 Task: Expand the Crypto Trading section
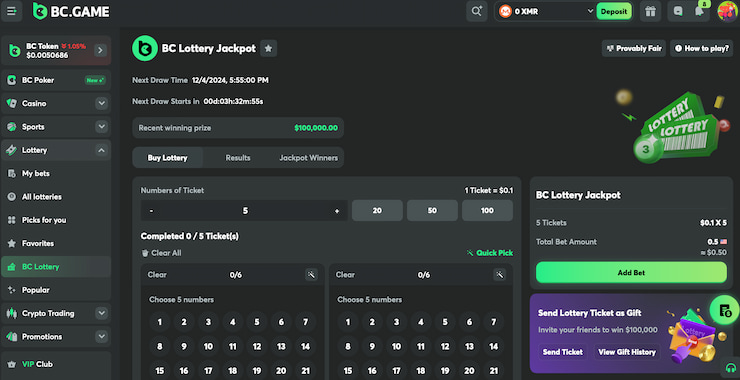[x=101, y=313]
